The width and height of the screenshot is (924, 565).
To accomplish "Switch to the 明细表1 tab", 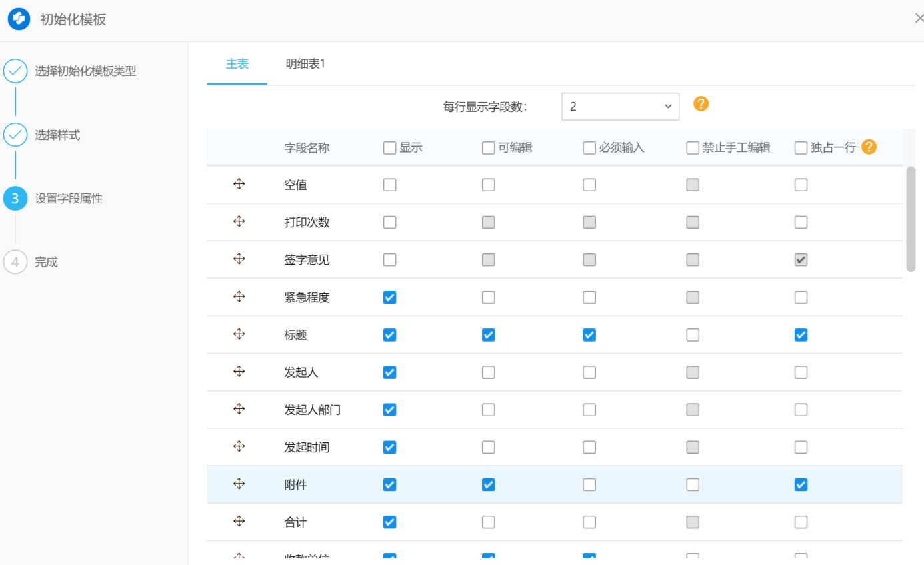I will coord(305,64).
